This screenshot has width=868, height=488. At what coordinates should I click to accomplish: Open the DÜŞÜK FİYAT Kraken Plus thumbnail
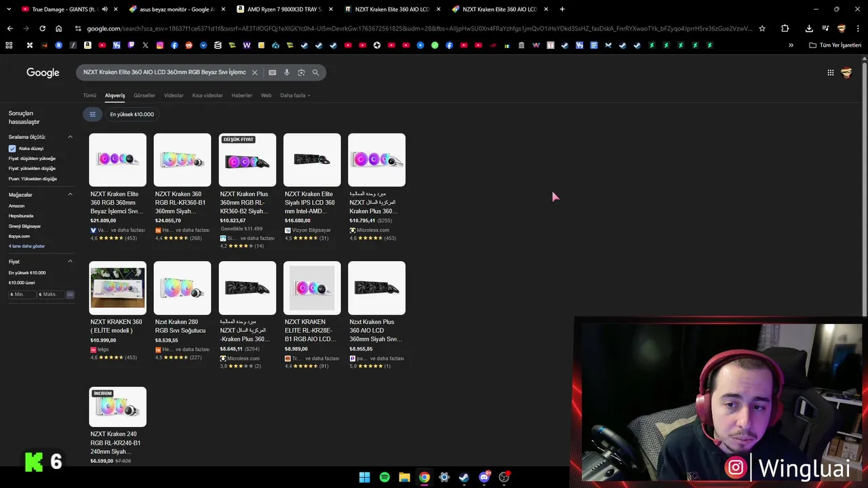[248, 160]
